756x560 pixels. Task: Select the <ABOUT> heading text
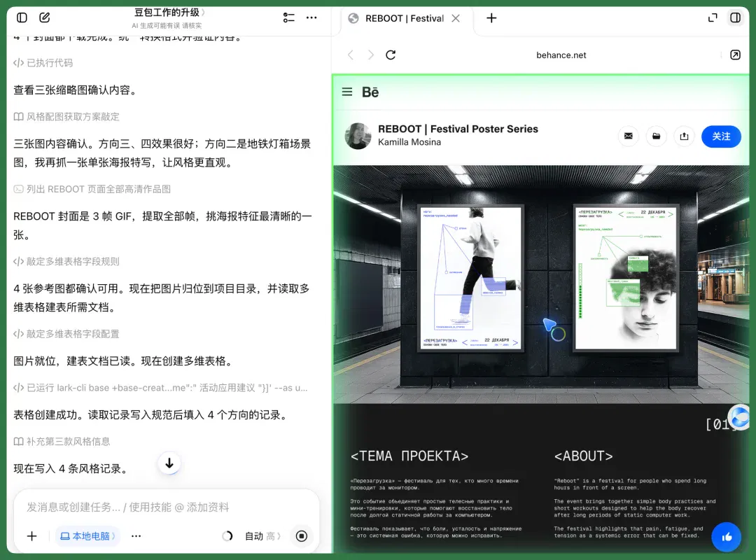[583, 456]
